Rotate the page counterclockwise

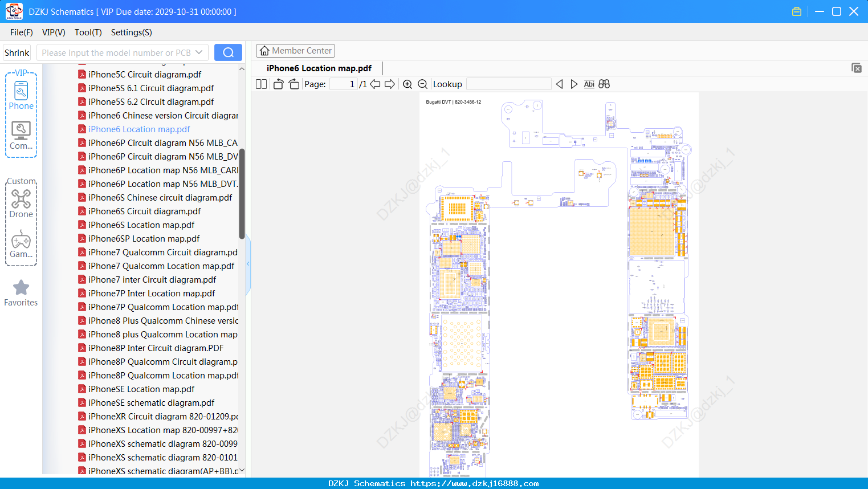[278, 84]
